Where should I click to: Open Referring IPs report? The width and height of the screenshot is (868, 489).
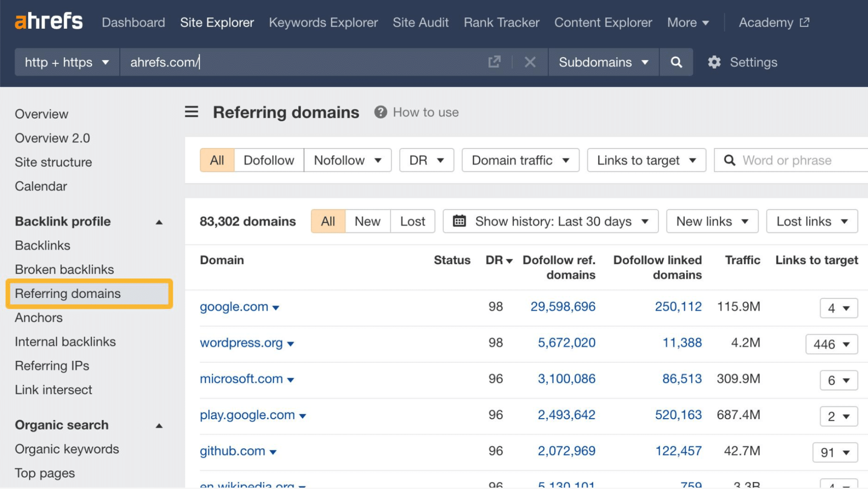(x=52, y=366)
